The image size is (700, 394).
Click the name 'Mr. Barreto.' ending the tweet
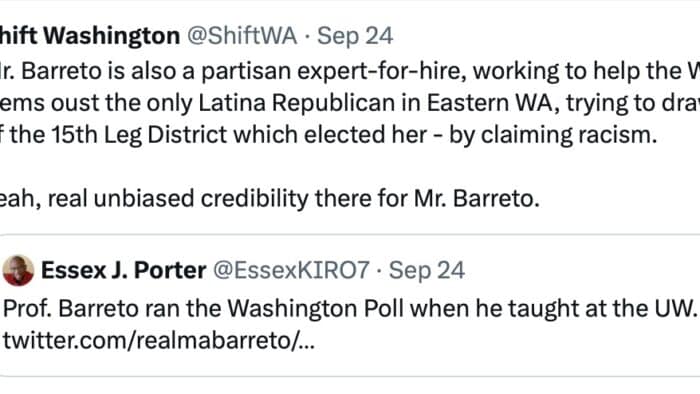coord(476,199)
